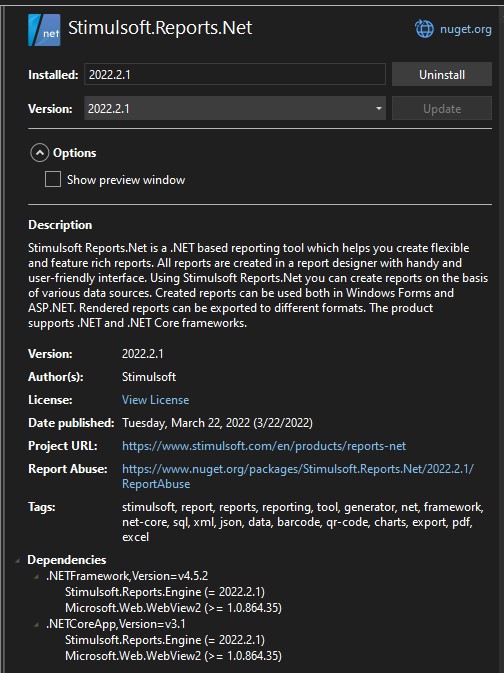Collapse the Options section chevron
The width and height of the screenshot is (504, 673).
[39, 153]
